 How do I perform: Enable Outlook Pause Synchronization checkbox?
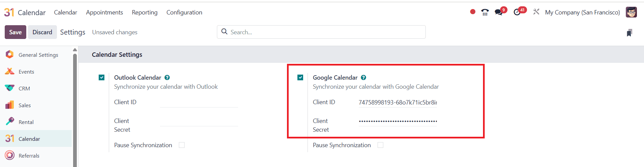182,145
